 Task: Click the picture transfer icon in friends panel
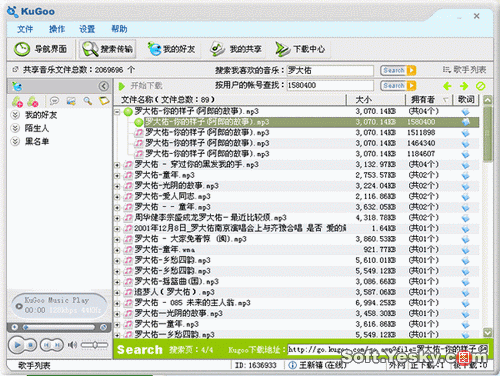click(71, 101)
